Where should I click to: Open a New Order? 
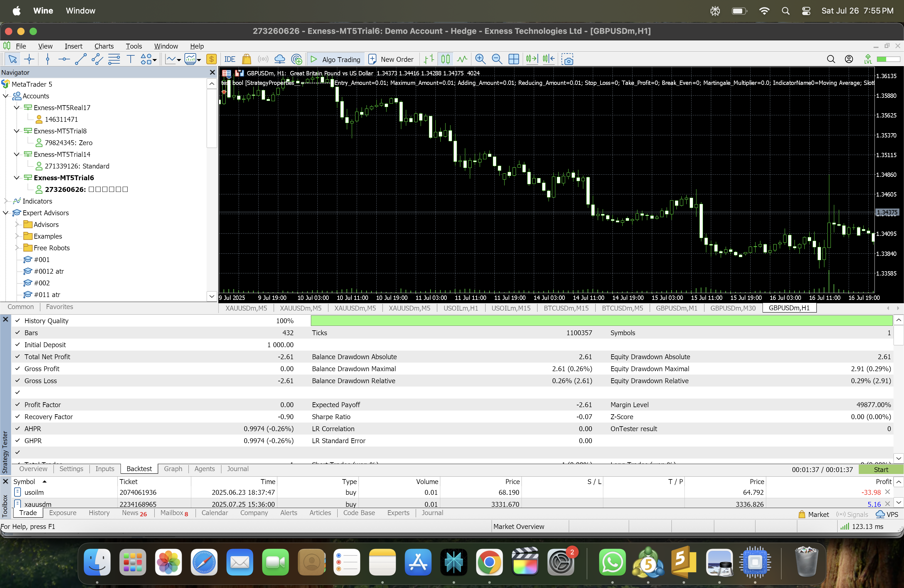pos(391,59)
